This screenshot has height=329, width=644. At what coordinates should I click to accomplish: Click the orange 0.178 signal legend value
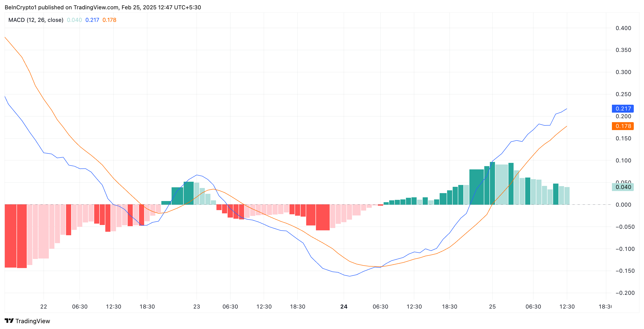click(x=109, y=20)
